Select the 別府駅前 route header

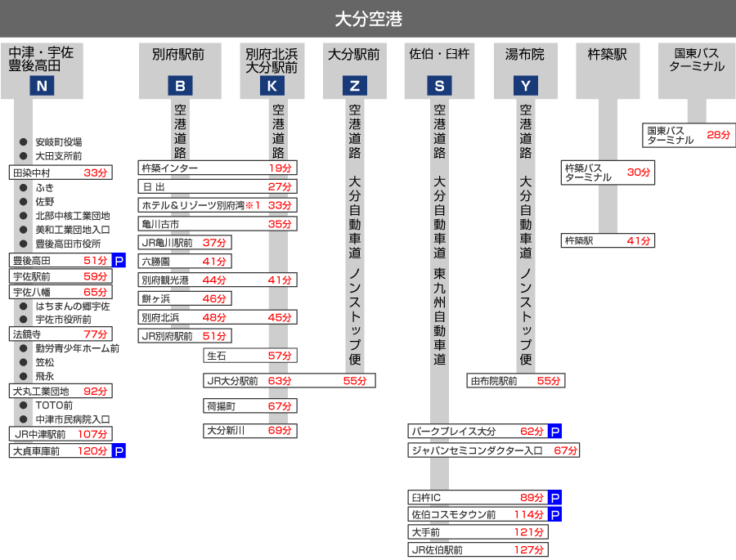[x=180, y=71]
